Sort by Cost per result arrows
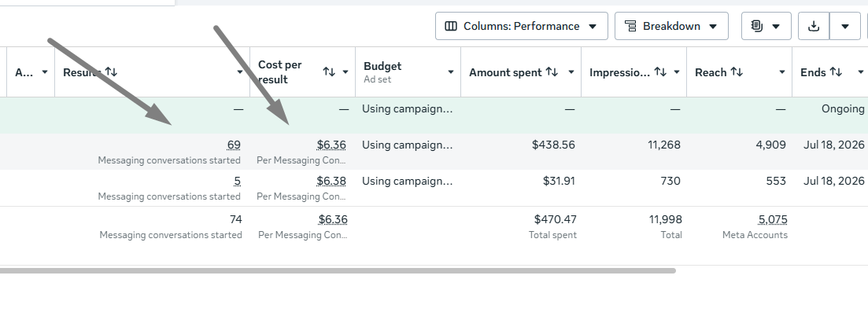This screenshot has width=868, height=312. pos(329,72)
